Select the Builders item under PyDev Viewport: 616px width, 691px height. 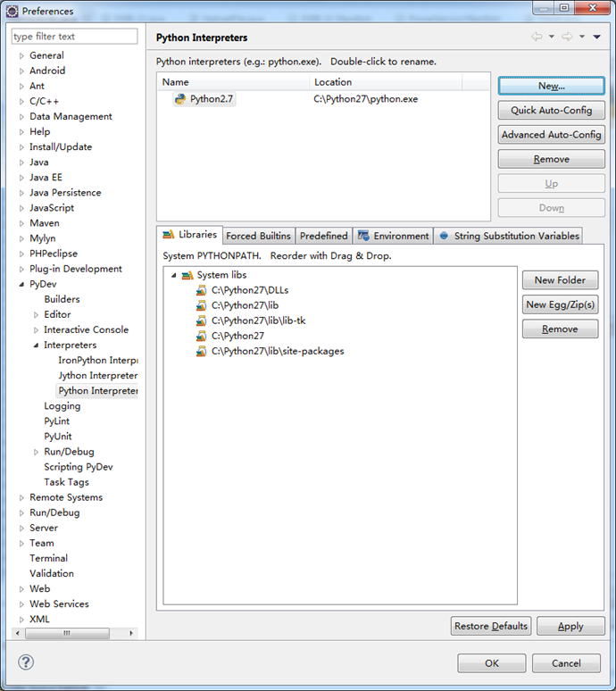tap(62, 299)
